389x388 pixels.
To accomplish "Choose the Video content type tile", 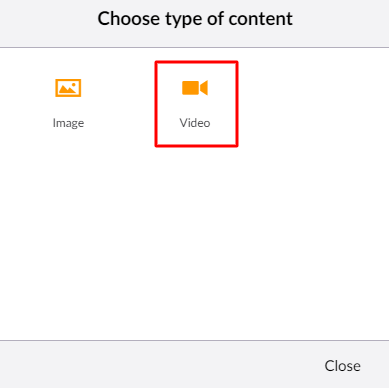I will [196, 104].
